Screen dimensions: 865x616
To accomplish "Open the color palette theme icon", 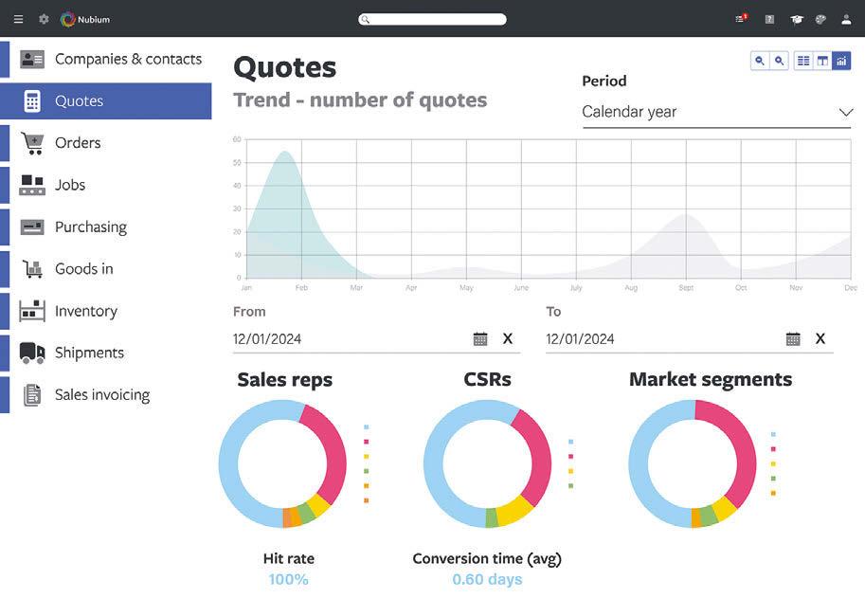I will 820,19.
